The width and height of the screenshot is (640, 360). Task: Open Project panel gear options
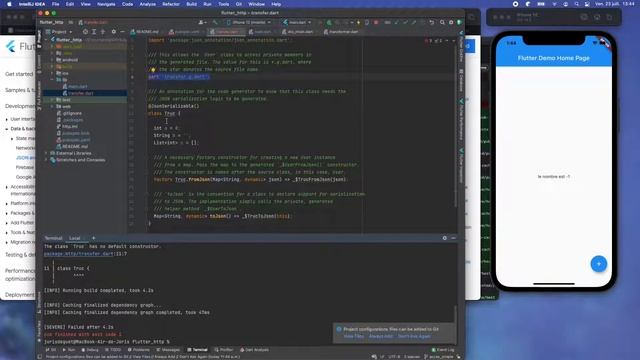tap(113, 31)
